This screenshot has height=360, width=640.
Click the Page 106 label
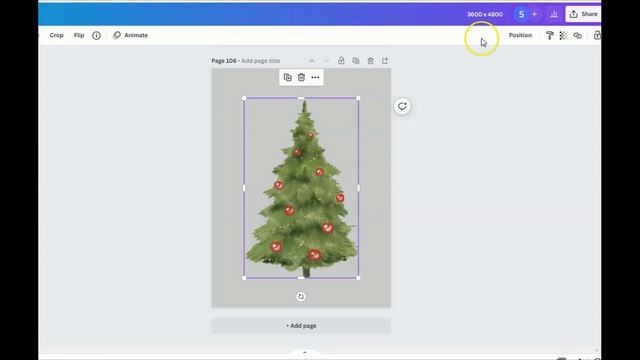(224, 61)
